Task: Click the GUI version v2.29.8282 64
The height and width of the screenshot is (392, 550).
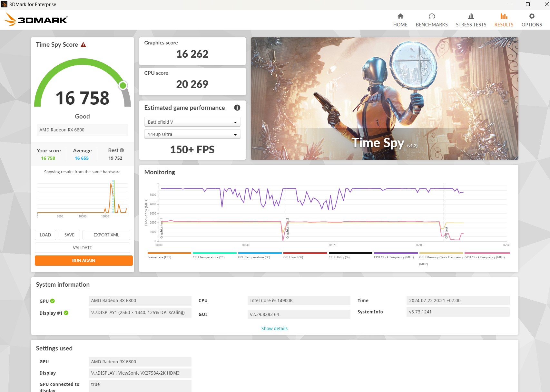Action: [299, 314]
